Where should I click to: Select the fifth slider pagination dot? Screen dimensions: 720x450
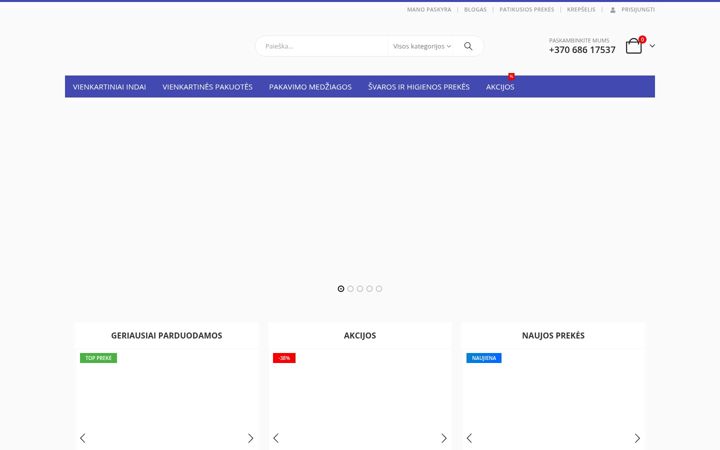pos(379,289)
